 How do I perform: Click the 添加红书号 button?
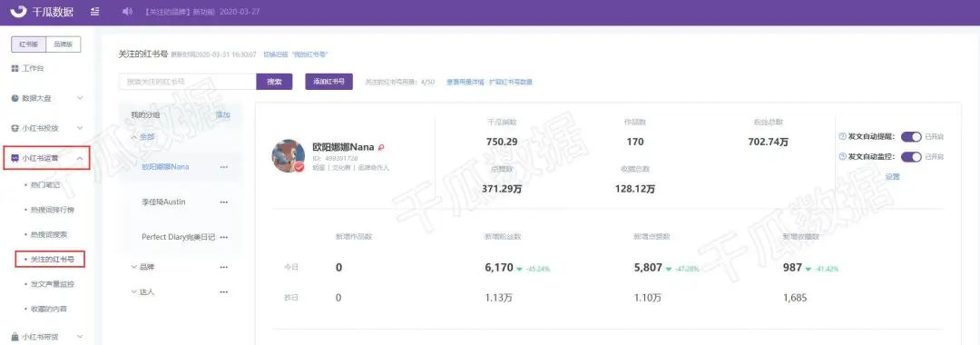point(328,82)
